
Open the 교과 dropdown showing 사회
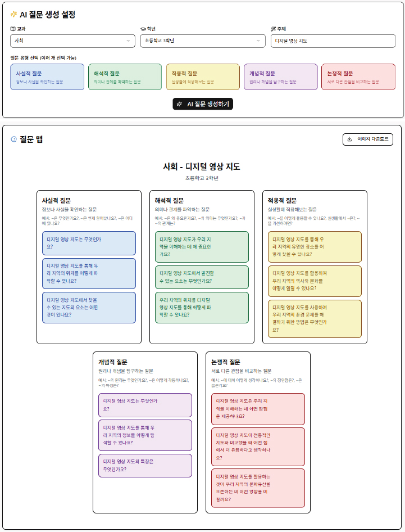[72, 40]
